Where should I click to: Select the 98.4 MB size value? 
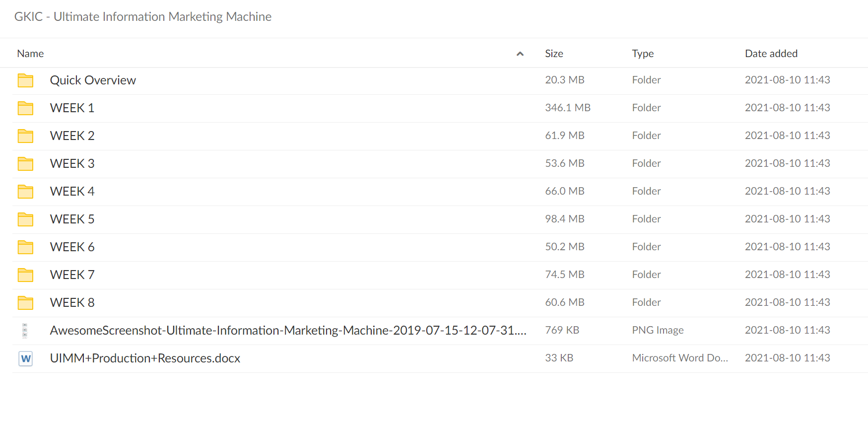pyautogui.click(x=565, y=219)
